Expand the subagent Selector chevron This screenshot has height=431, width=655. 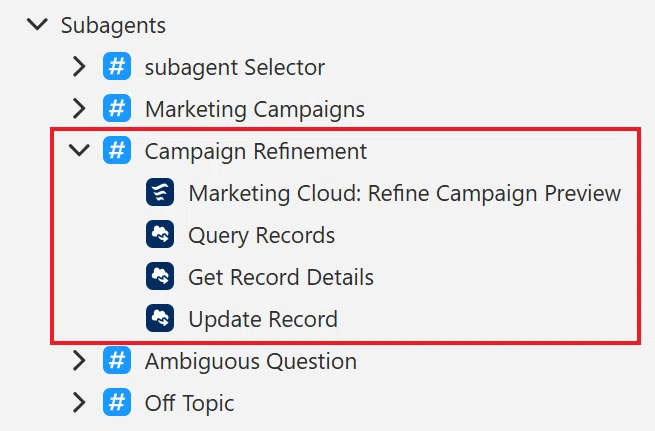[79, 66]
